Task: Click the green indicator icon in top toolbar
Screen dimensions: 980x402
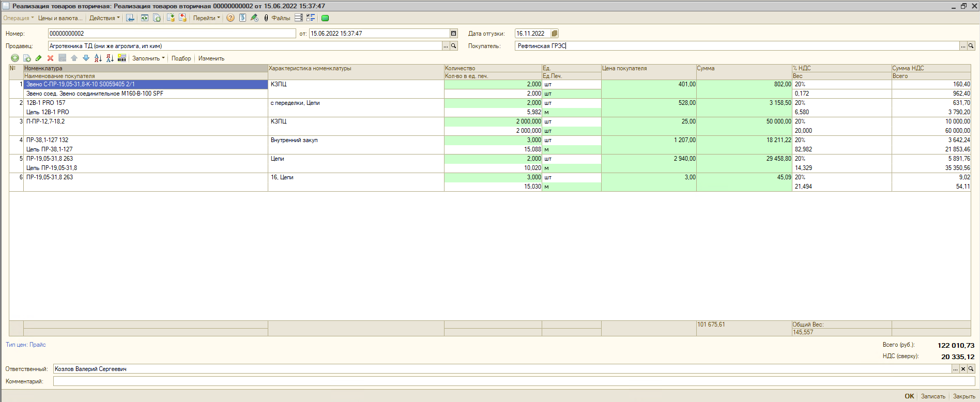Action: point(325,18)
